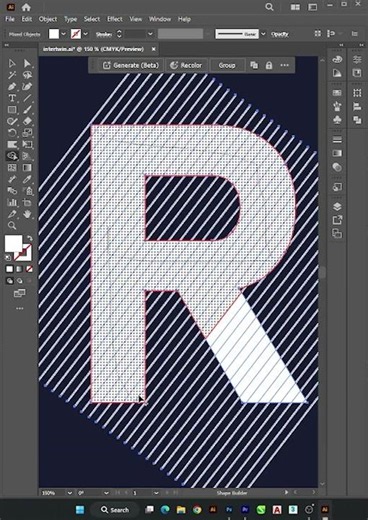Open rotate view angle dropdown
The image size is (368, 520).
[106, 493]
